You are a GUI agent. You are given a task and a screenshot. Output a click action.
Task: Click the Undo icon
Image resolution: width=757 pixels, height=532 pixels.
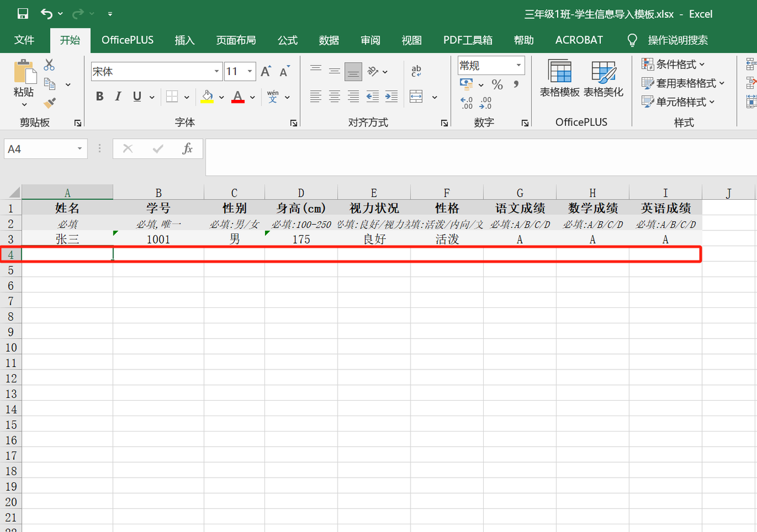[46, 13]
